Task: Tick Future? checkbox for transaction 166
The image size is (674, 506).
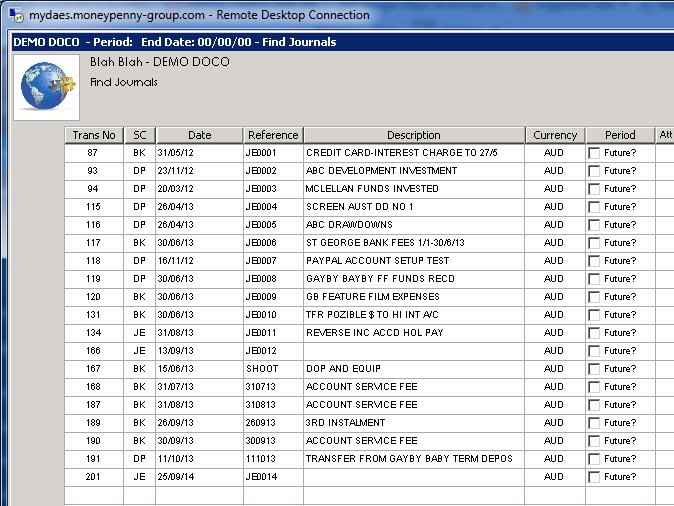Action: click(x=594, y=351)
